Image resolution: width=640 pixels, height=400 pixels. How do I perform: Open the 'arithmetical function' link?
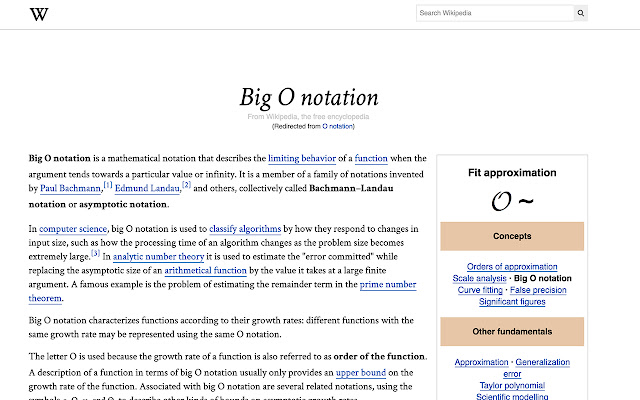tap(206, 271)
